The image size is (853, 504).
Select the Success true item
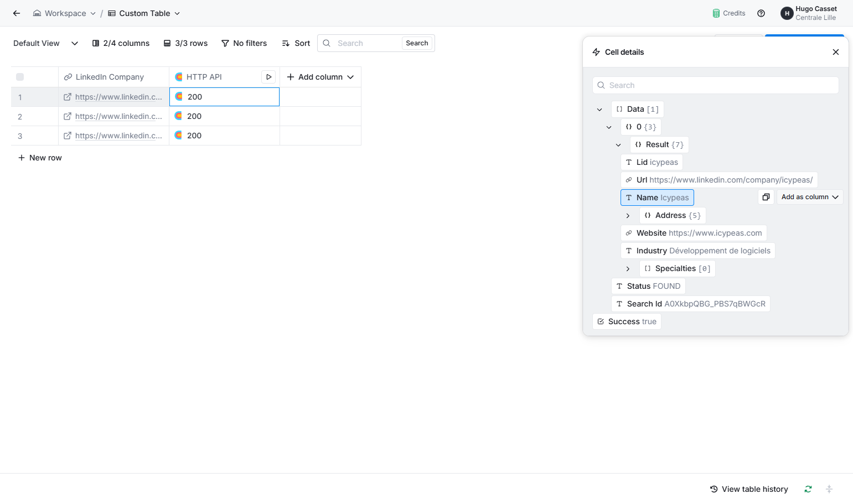tap(627, 321)
